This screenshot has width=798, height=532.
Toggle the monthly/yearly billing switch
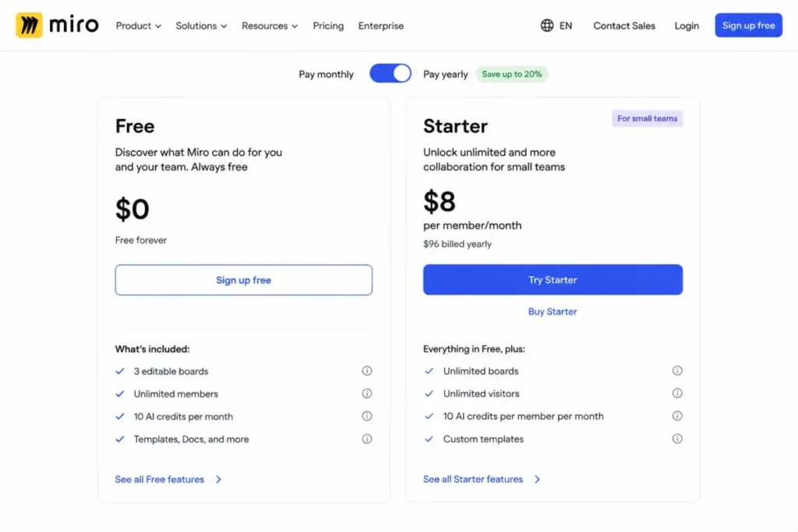pyautogui.click(x=390, y=73)
